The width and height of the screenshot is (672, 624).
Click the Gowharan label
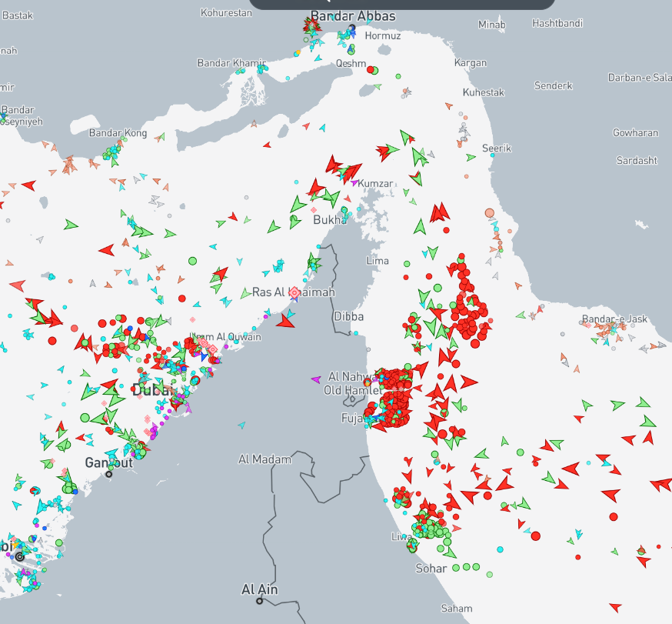click(x=635, y=132)
